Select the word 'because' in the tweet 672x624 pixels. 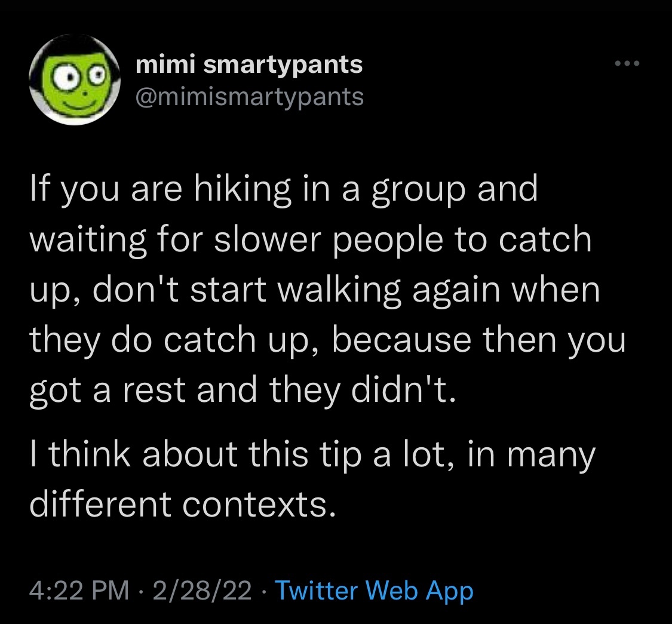click(401, 339)
